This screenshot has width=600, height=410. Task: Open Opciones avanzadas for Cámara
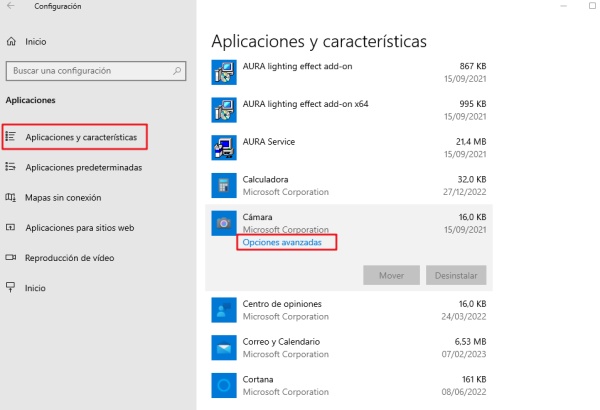[284, 242]
